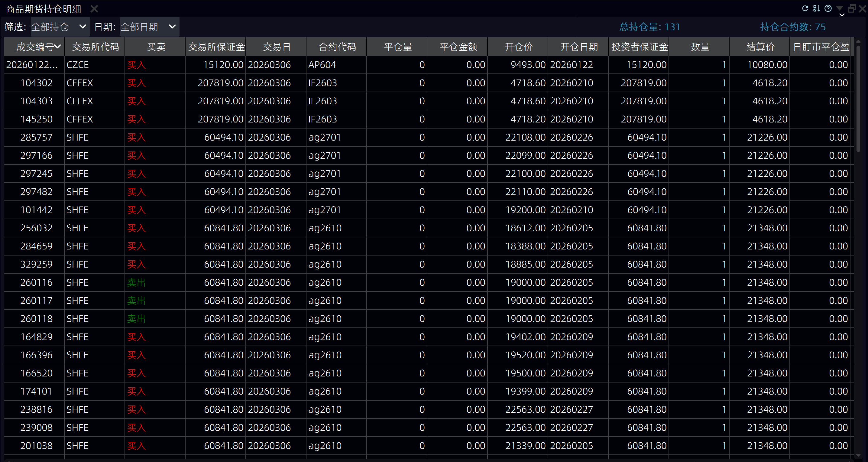Click the 开仓价 column header
868x462 pixels.
pyautogui.click(x=518, y=47)
